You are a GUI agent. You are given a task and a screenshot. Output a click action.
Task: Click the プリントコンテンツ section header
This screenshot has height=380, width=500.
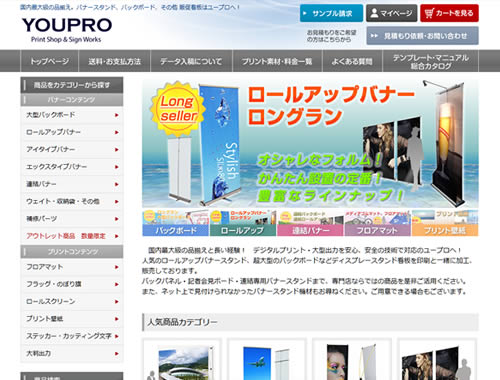coord(72,252)
